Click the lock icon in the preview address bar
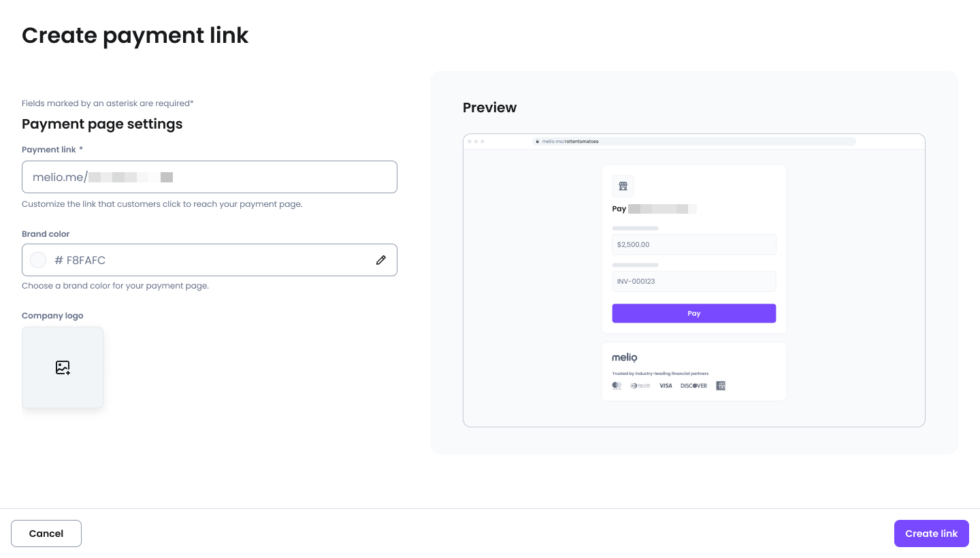 click(x=538, y=142)
